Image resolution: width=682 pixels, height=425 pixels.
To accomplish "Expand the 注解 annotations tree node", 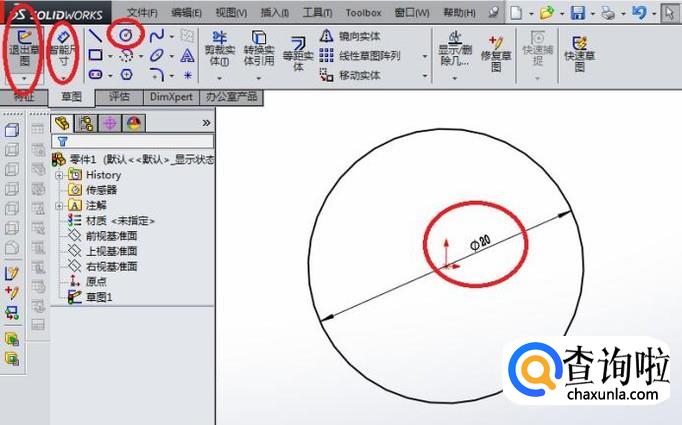I will [59, 206].
